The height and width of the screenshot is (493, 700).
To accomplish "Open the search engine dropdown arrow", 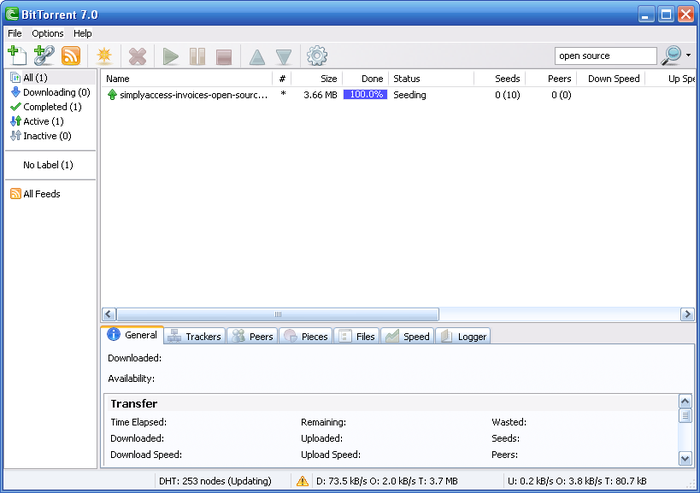I will click(x=688, y=55).
